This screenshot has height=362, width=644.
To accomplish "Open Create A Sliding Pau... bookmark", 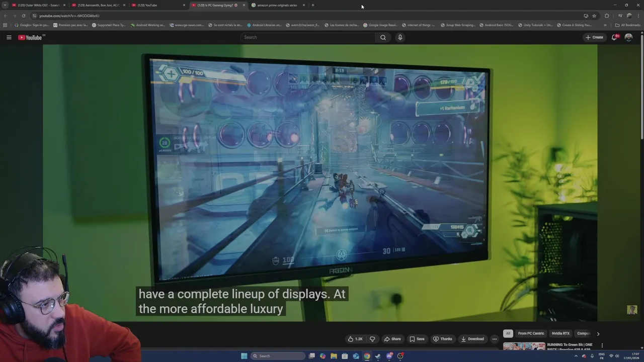I will click(x=574, y=25).
